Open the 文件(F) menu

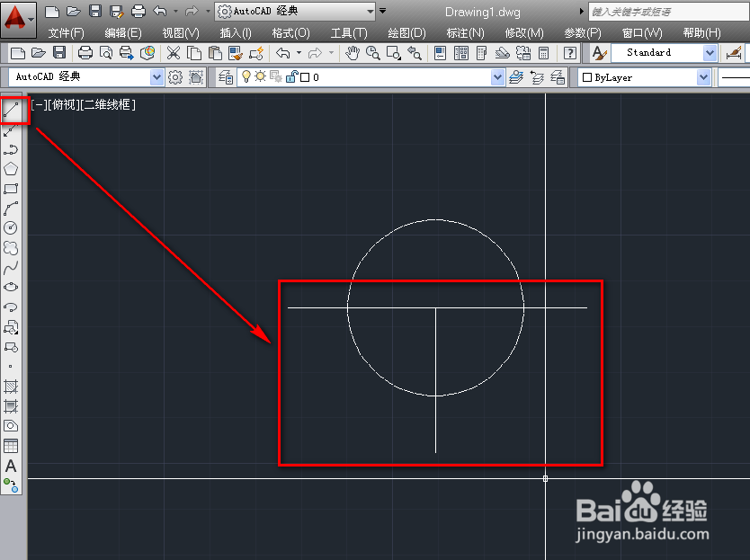pyautogui.click(x=66, y=33)
